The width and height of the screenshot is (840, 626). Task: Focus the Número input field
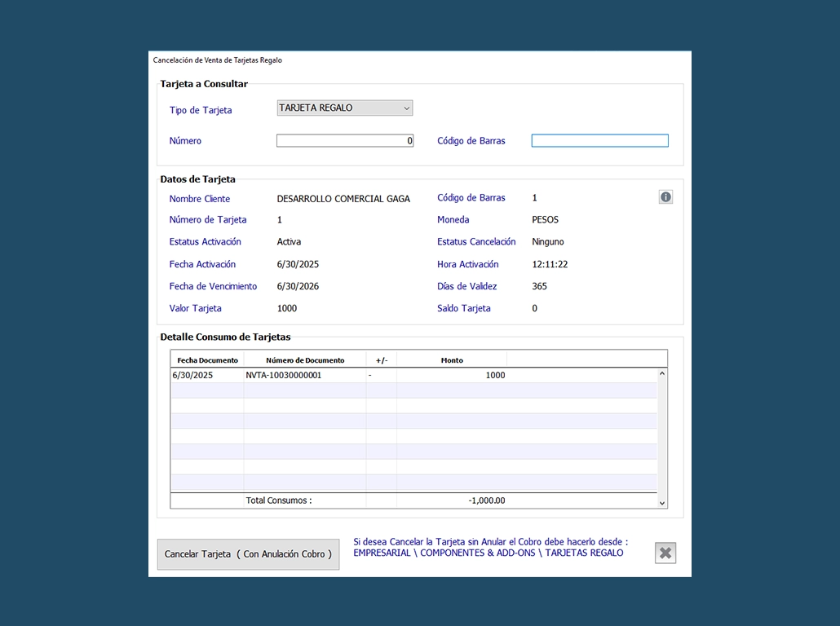click(x=345, y=141)
